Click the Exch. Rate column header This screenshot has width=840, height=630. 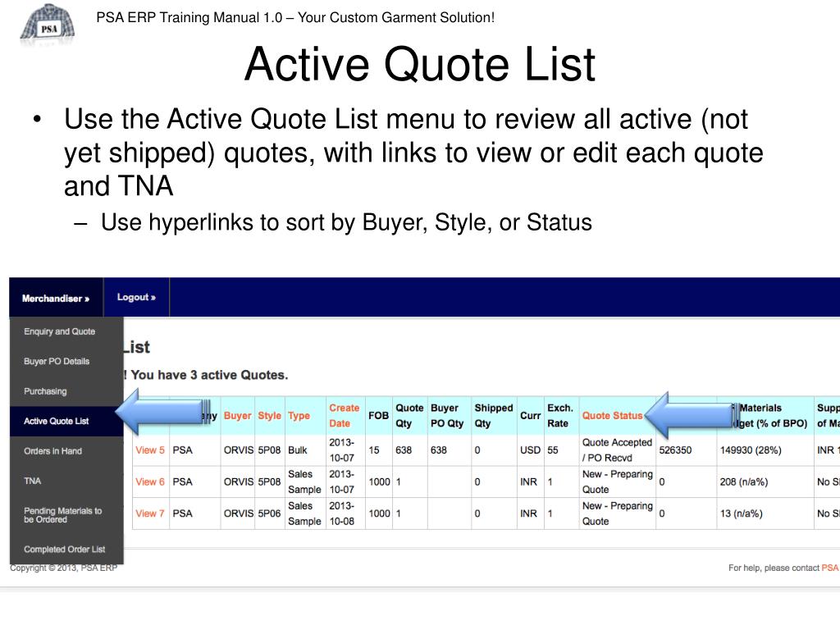coord(559,416)
